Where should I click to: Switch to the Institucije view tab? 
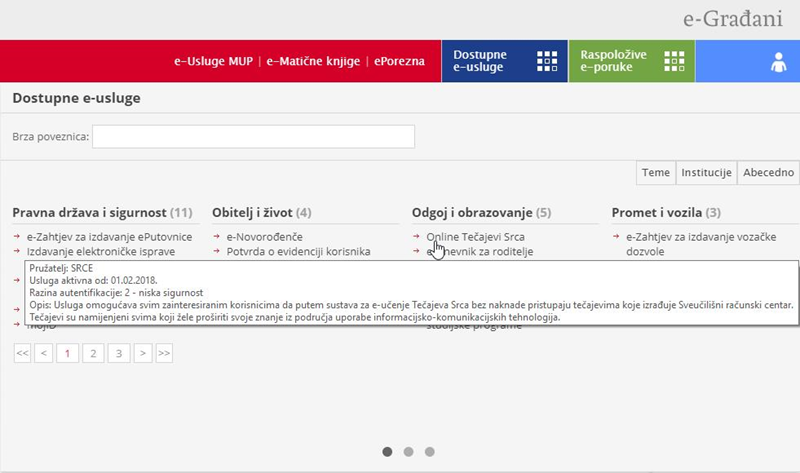coord(706,172)
